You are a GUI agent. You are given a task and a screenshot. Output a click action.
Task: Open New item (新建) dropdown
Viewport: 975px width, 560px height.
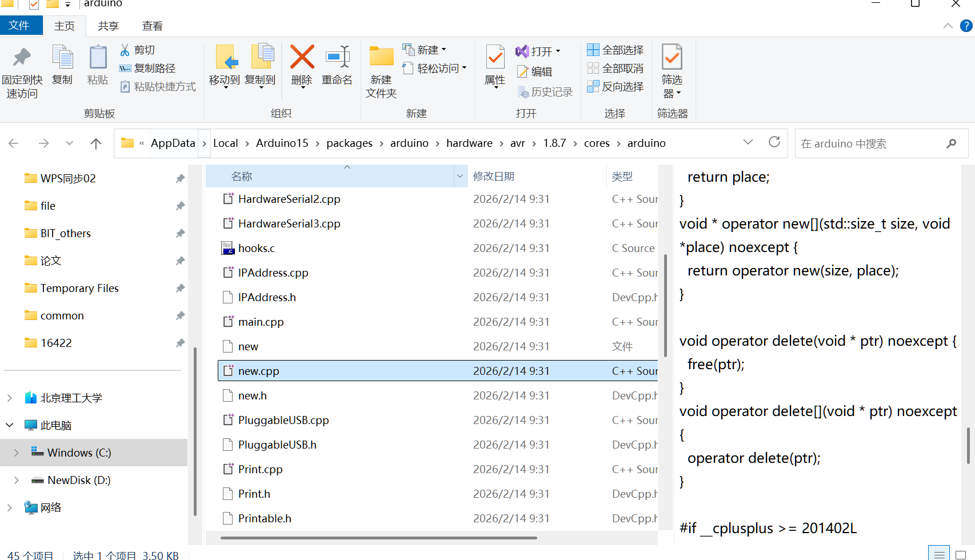click(425, 50)
